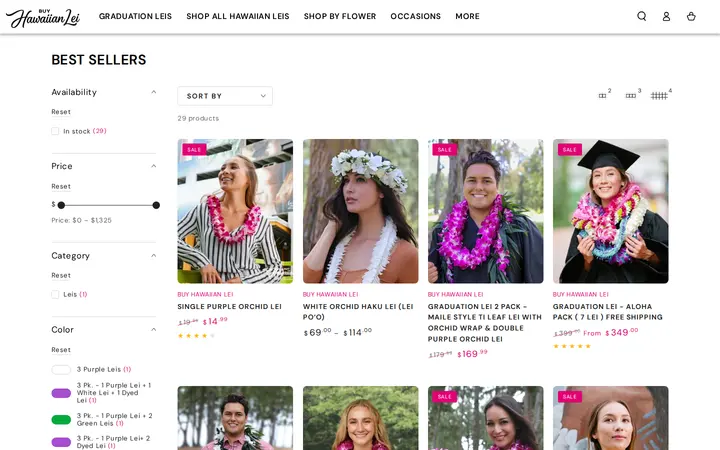
Task: Open the shopping cart bag icon
Action: 691,16
